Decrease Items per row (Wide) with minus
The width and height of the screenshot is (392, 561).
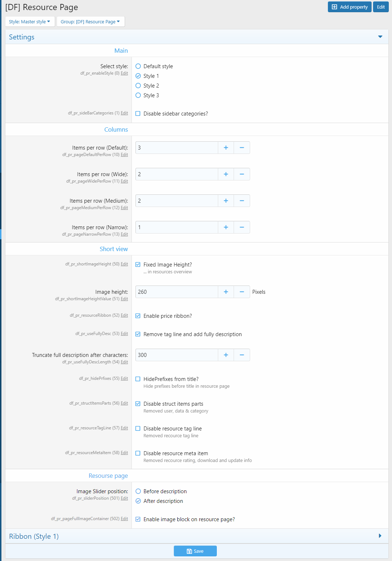tap(242, 174)
